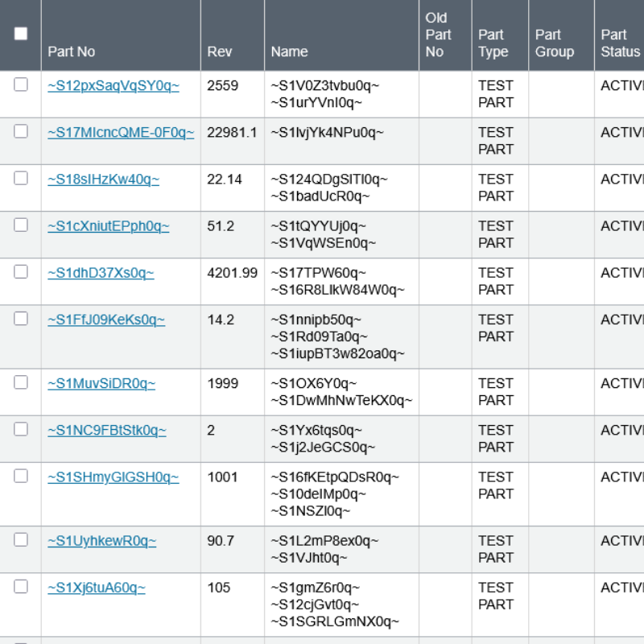This screenshot has height=644, width=644.
Task: Click the name text ~S1j2JeGCS0q~
Action: pos(323,448)
